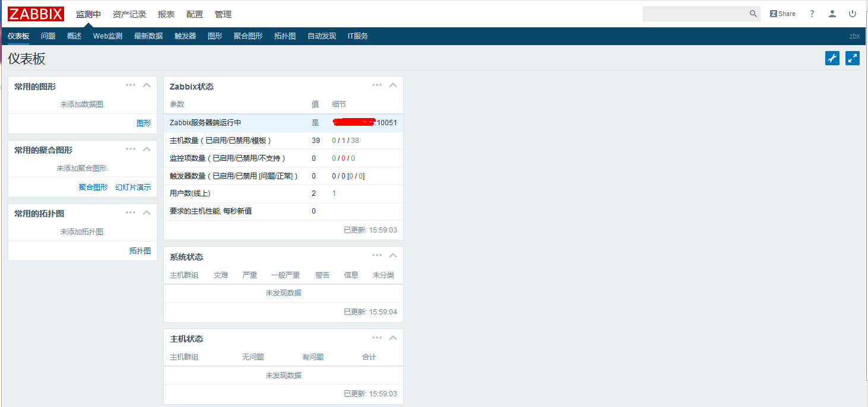
Task: Select the 监控项数量 row label
Action: (227, 158)
